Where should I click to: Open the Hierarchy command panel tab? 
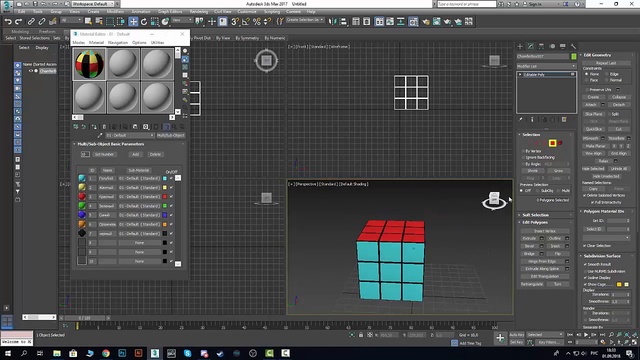click(x=541, y=46)
